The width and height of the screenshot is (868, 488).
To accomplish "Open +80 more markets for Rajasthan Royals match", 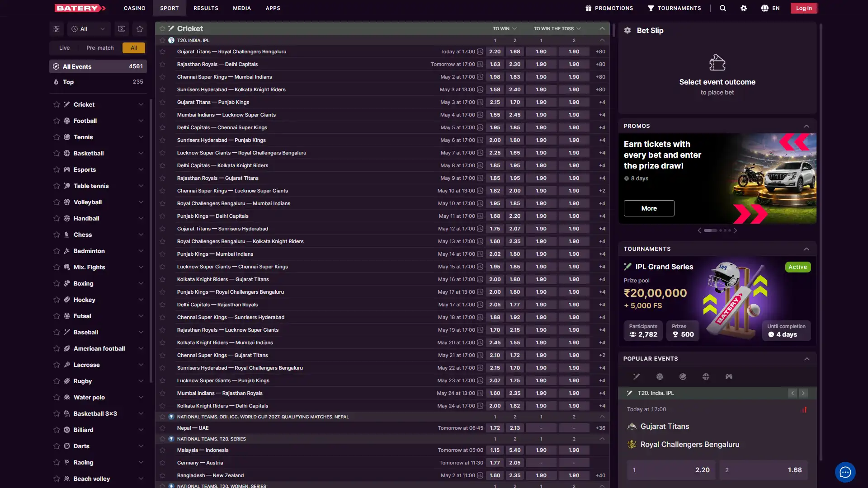I will 600,64.
